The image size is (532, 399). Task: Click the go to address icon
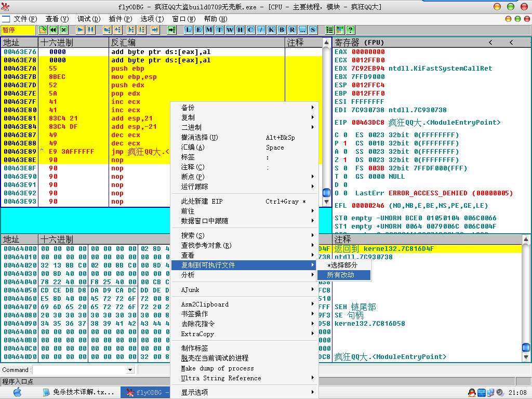pyautogui.click(x=172, y=30)
